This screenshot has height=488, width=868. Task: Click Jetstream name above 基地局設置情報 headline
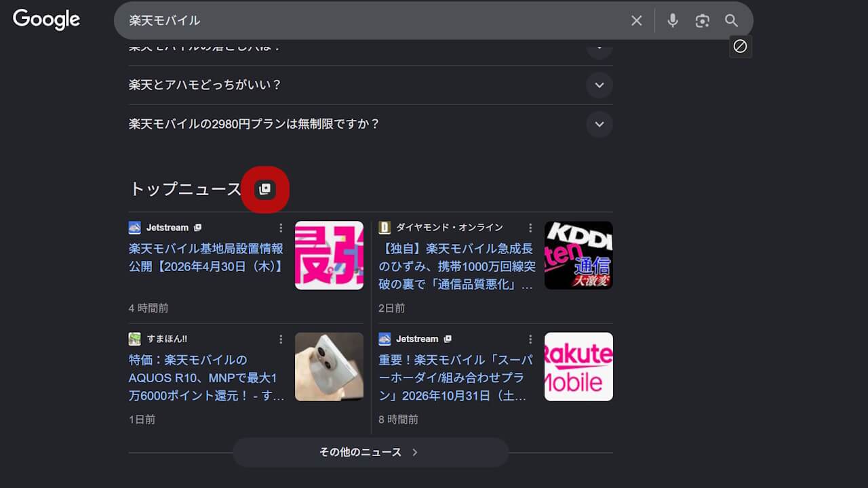coord(167,228)
